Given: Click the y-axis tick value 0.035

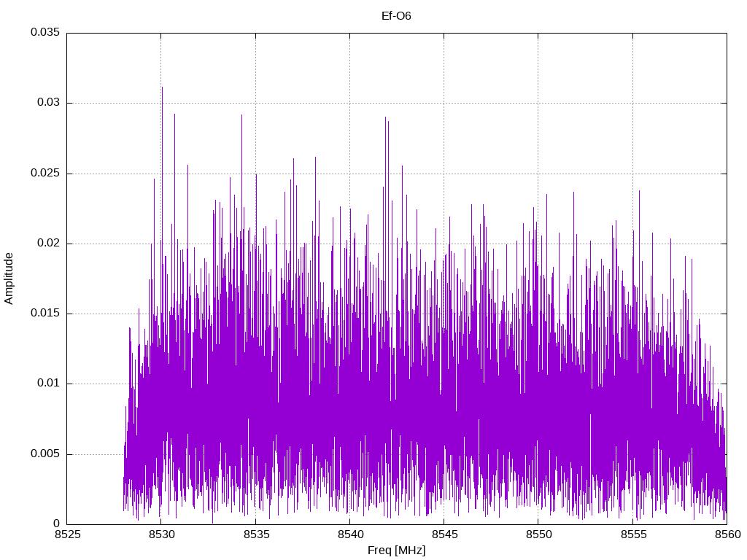Looking at the screenshot, I should pyautogui.click(x=46, y=32).
